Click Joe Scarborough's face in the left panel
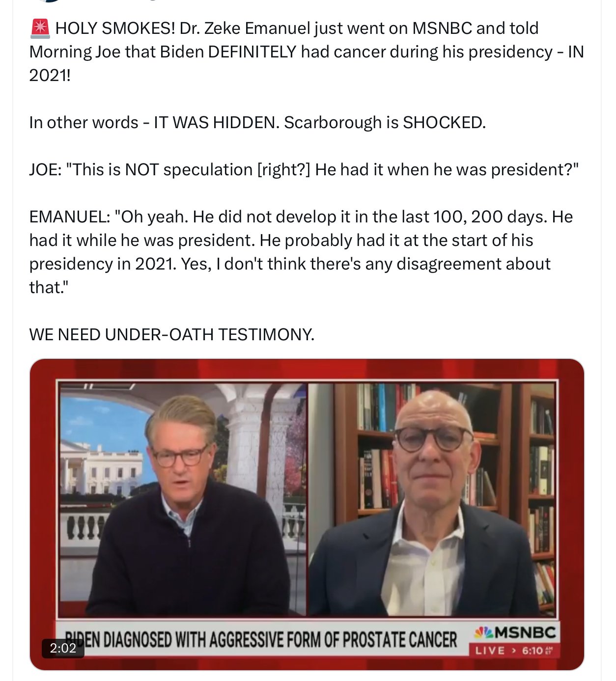This screenshot has width=616, height=681. click(181, 453)
